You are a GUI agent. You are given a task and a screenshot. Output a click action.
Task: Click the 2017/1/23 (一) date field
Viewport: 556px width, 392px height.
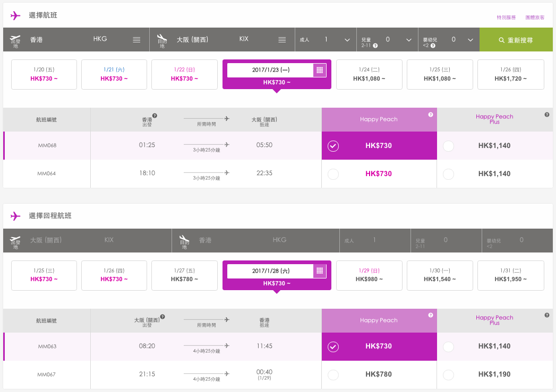(270, 70)
